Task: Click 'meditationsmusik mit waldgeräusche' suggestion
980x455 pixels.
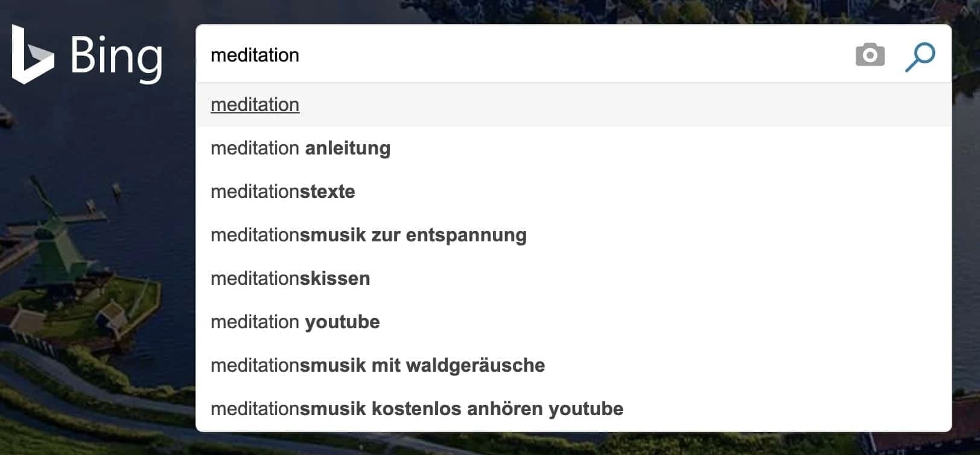Action: (377, 365)
